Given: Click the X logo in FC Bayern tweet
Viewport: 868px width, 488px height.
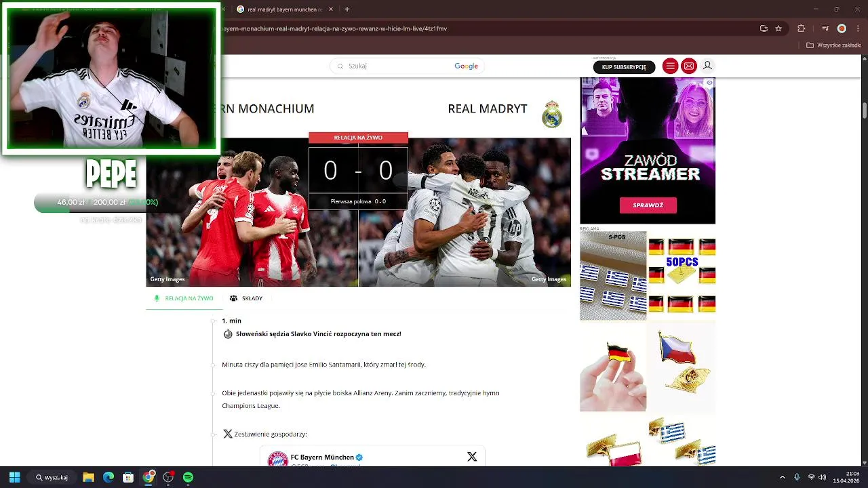Looking at the screenshot, I should (x=472, y=457).
